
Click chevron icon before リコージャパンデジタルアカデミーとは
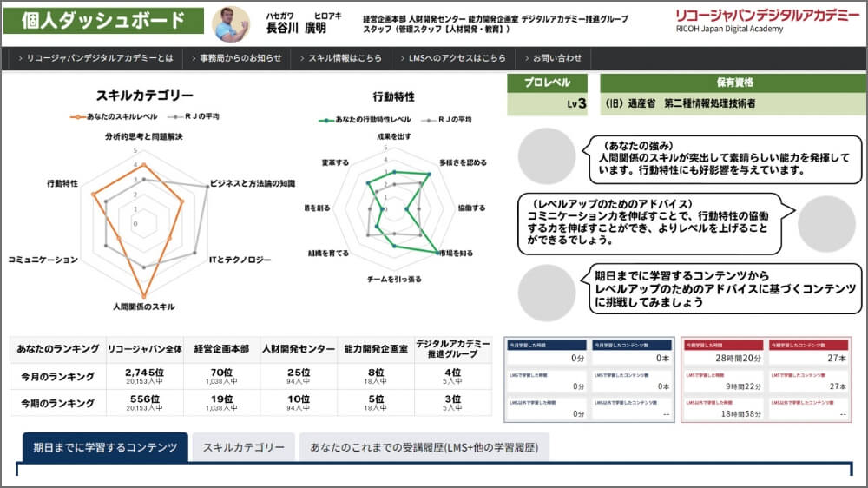click(18, 58)
